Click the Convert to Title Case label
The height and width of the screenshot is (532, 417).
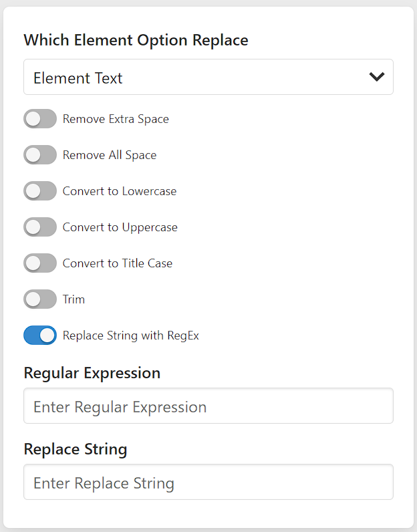[118, 263]
